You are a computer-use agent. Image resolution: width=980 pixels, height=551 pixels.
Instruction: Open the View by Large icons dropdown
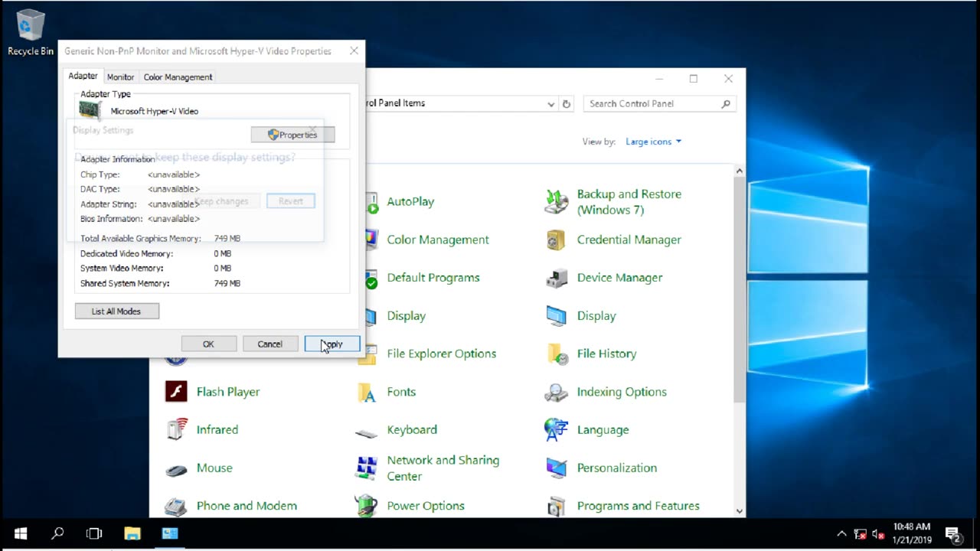coord(653,142)
